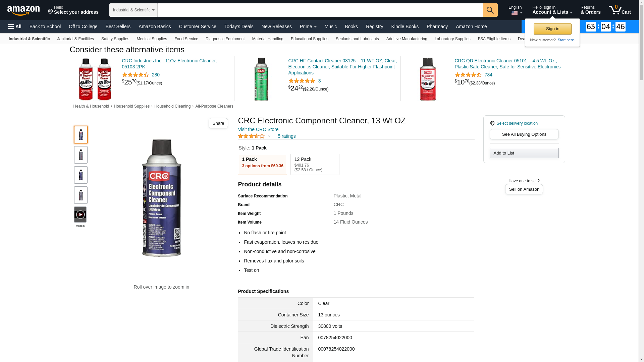Click the Amazon logo
The image size is (644, 362).
tap(23, 11)
